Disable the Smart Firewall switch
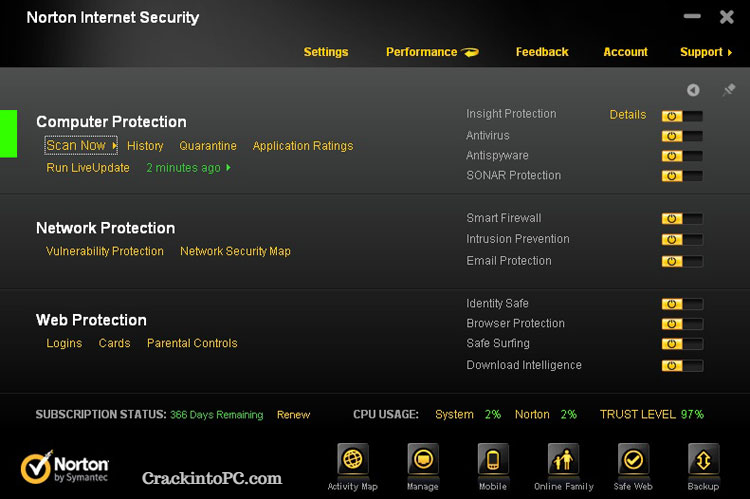 [682, 219]
